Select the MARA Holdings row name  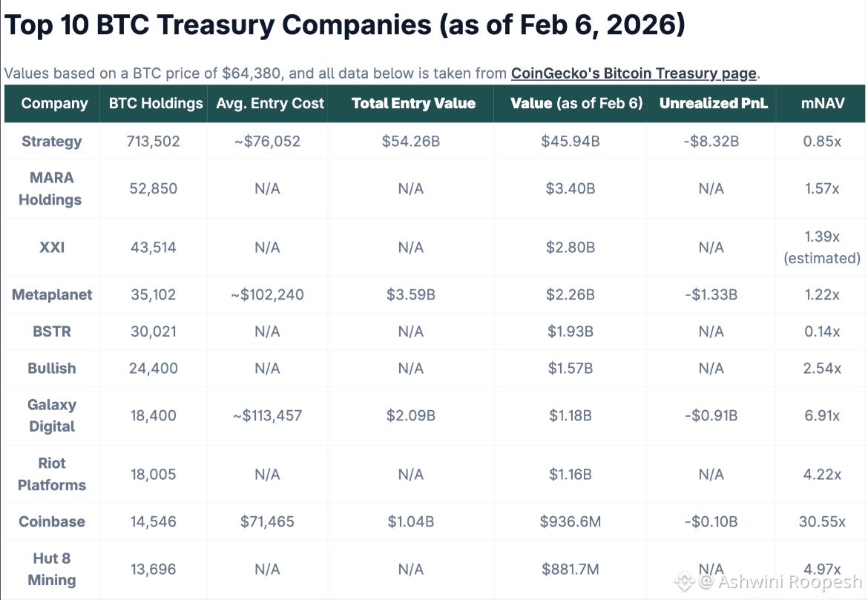[x=51, y=188]
